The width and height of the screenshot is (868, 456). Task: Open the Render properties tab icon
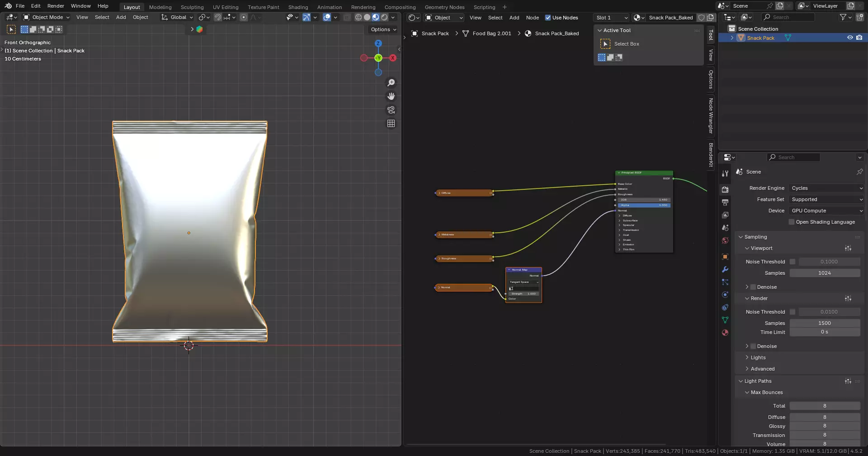pos(725,190)
